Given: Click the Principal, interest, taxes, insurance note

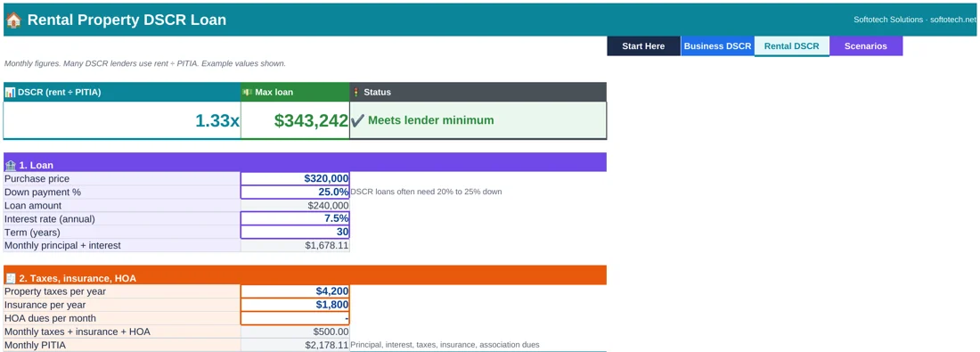Looking at the screenshot, I should pyautogui.click(x=445, y=345).
